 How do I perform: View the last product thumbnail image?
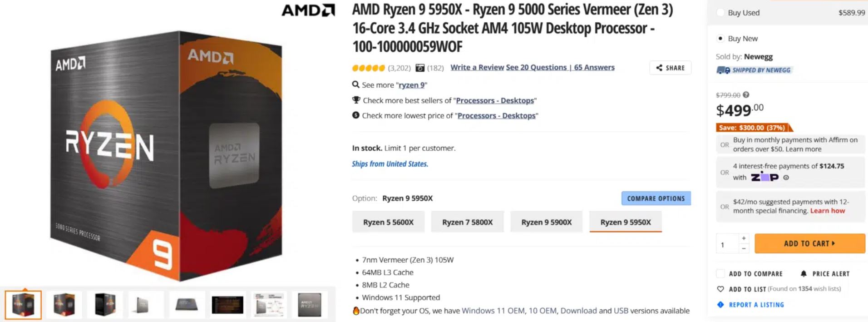point(309,304)
